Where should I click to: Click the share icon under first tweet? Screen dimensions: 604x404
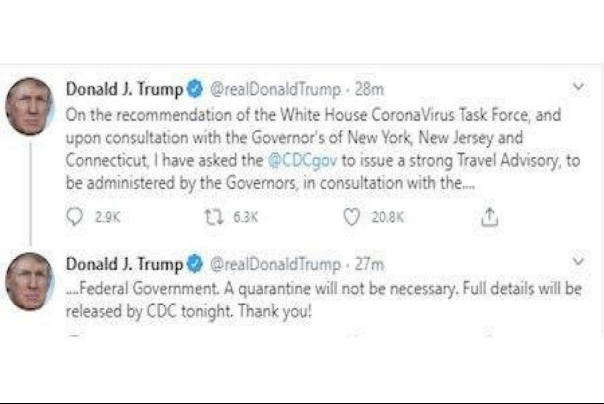pos(489,214)
